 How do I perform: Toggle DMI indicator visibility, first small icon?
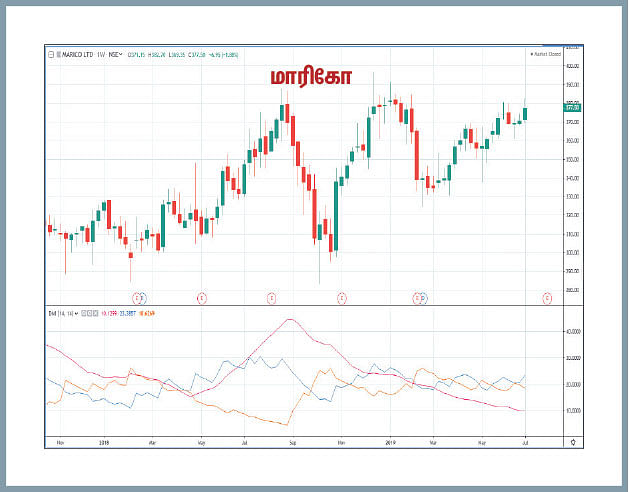(x=84, y=313)
